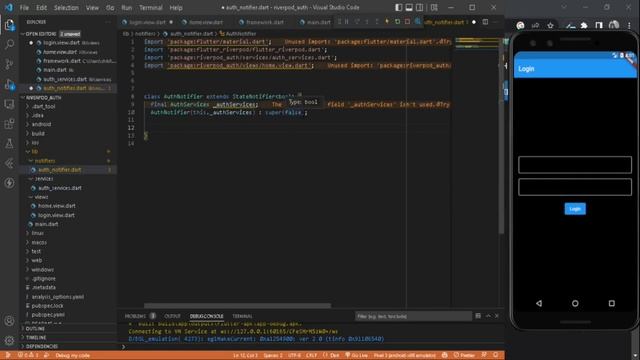Switch to the login.view.dart editor tab

click(147, 22)
